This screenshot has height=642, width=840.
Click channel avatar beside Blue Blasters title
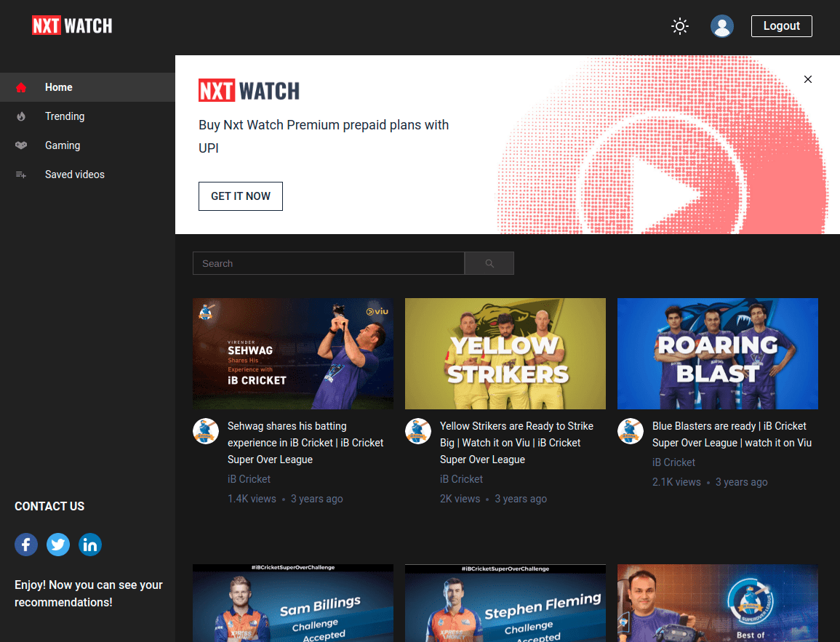(631, 432)
